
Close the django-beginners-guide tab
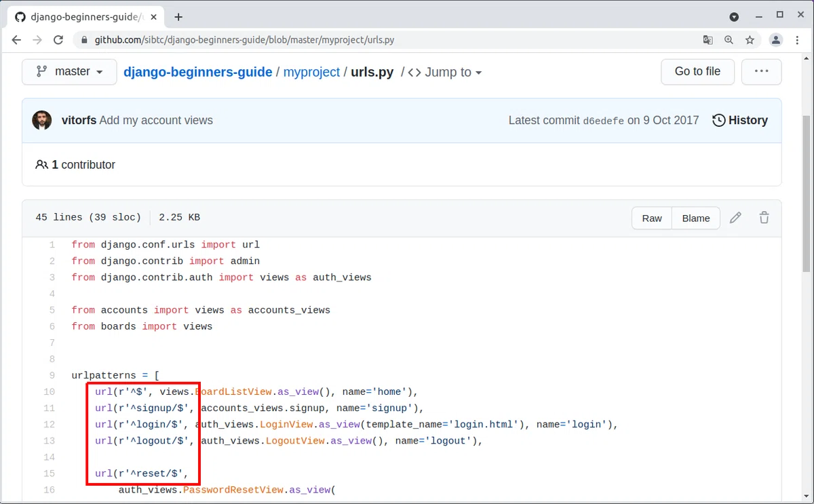click(155, 16)
